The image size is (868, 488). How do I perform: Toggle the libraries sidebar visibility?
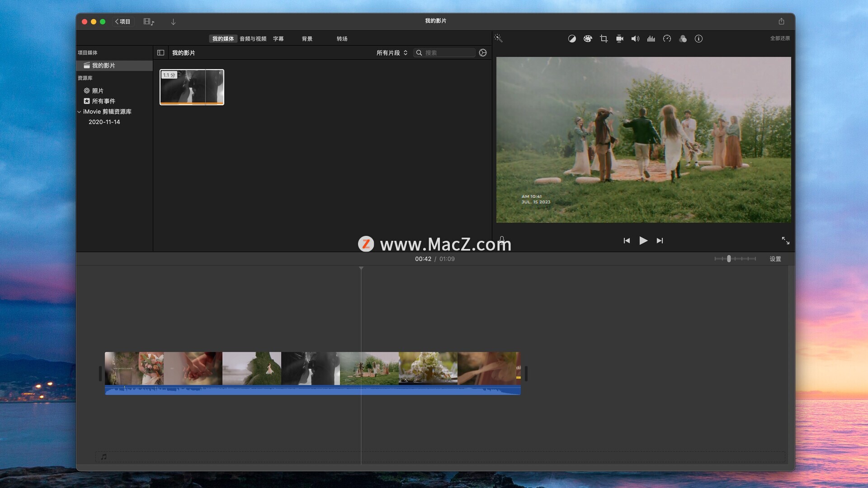point(160,53)
